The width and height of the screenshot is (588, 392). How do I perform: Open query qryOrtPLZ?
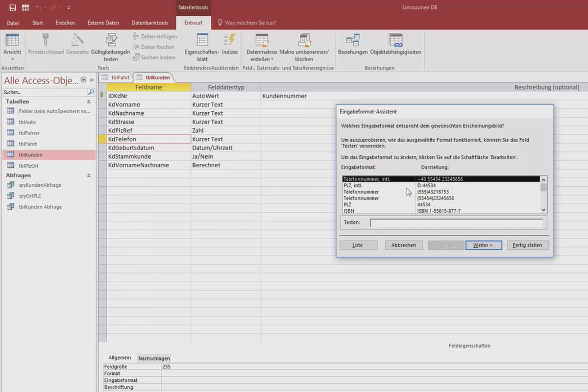49,196
